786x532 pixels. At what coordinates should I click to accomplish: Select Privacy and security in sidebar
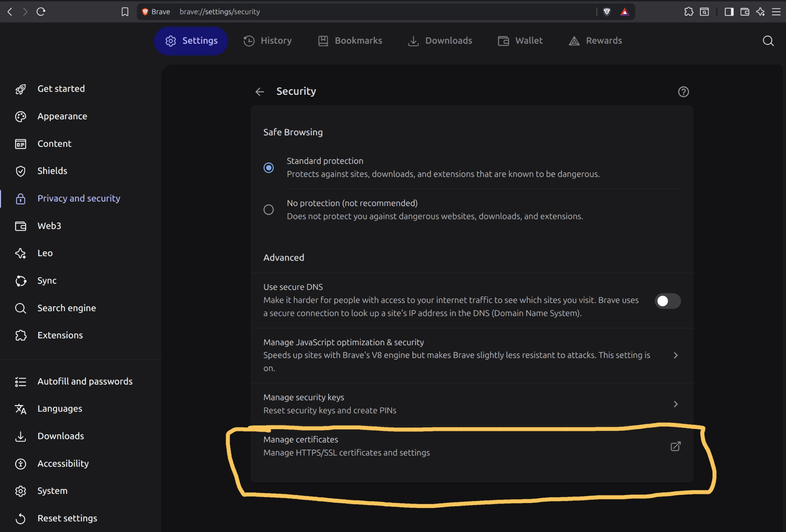[x=78, y=198]
